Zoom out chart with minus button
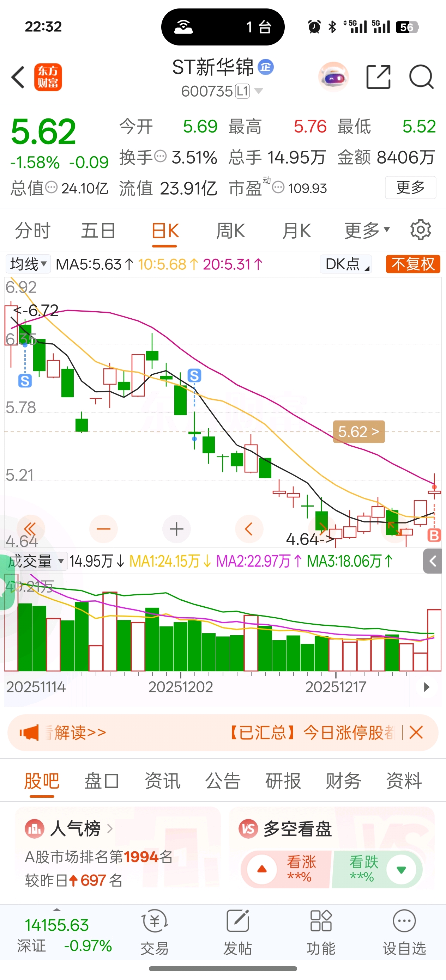The image size is (446, 980). pyautogui.click(x=103, y=529)
